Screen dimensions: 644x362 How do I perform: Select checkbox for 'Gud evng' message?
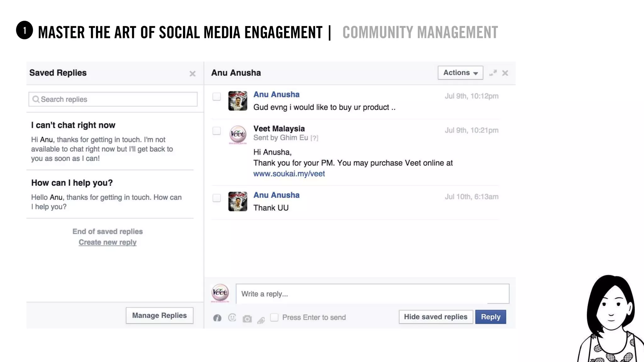click(217, 96)
